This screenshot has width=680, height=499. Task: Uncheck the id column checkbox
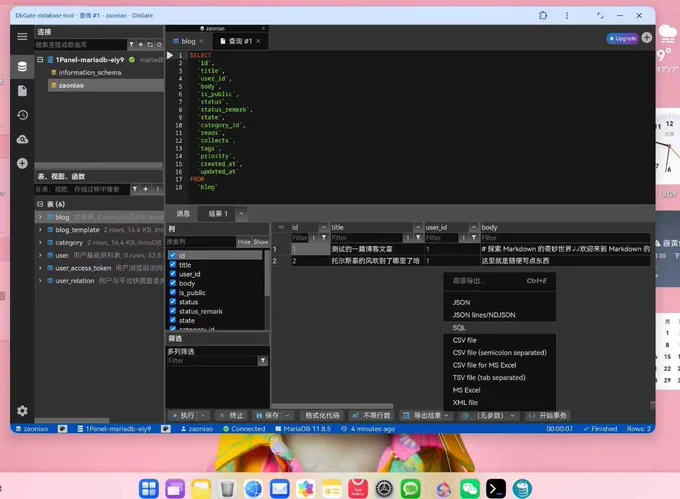[173, 255]
